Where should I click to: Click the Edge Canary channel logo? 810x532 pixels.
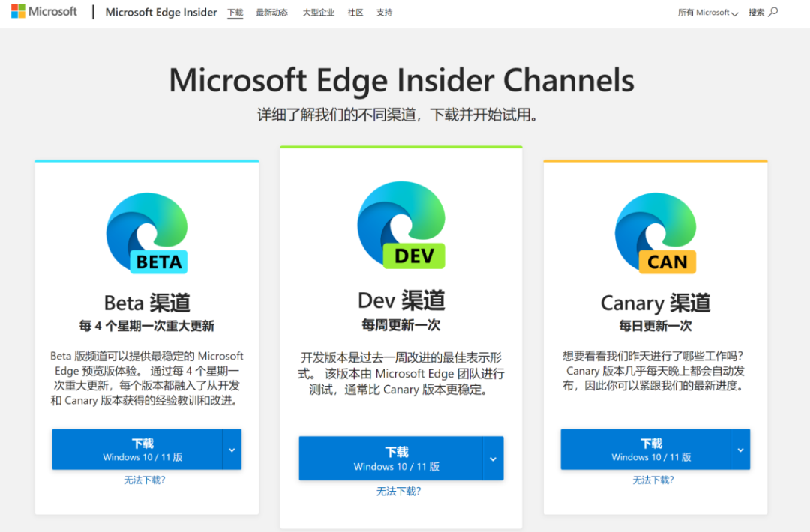(655, 233)
